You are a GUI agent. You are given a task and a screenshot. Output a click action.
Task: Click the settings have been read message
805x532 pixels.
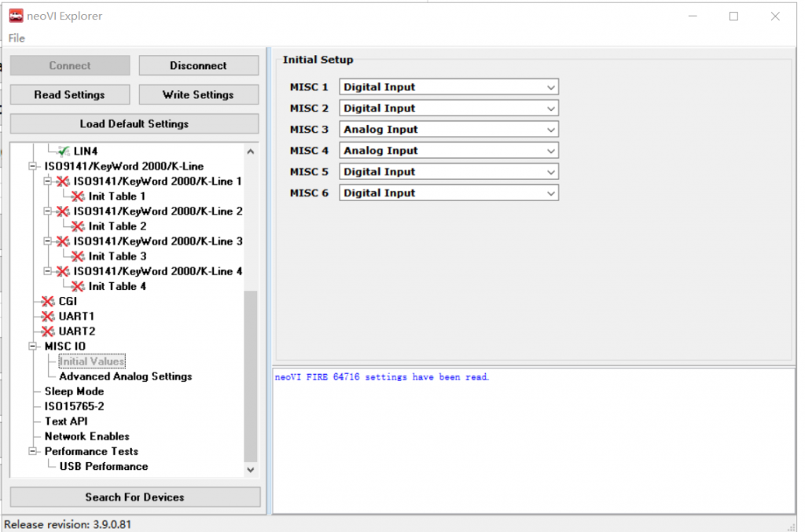[381, 377]
